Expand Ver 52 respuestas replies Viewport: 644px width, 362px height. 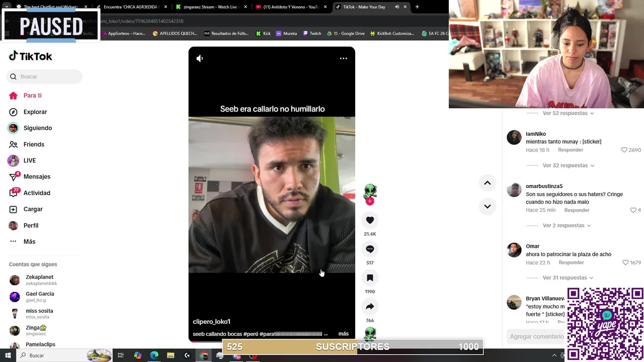[x=568, y=113]
